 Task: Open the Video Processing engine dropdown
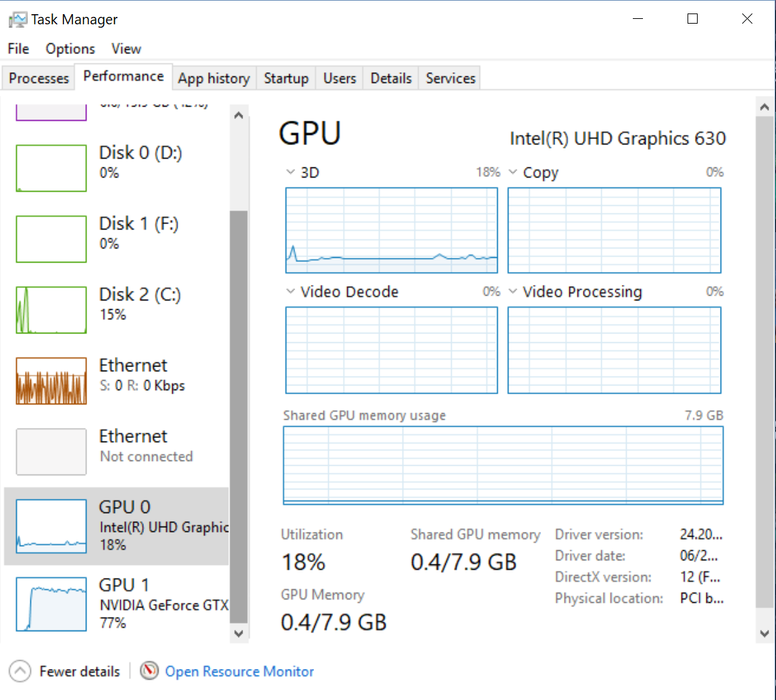tap(513, 292)
